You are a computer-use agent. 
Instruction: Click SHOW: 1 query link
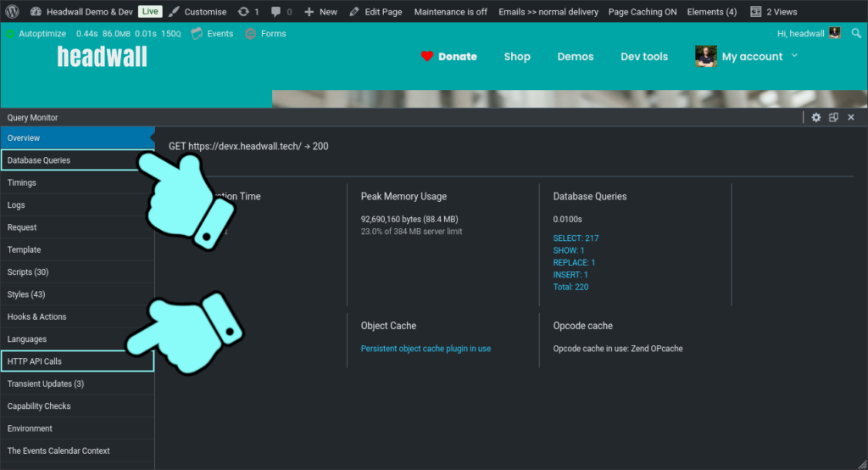coord(569,250)
